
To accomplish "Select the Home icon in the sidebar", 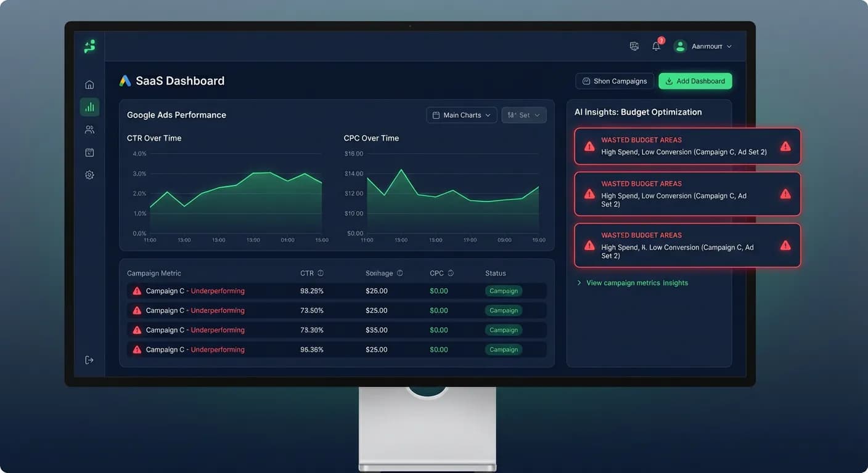I will pos(89,84).
